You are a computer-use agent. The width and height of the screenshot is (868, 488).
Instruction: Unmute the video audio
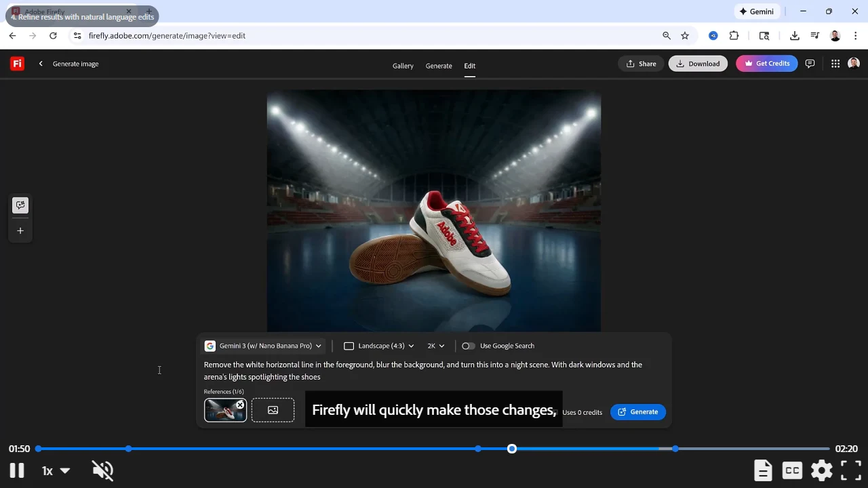[x=102, y=470]
